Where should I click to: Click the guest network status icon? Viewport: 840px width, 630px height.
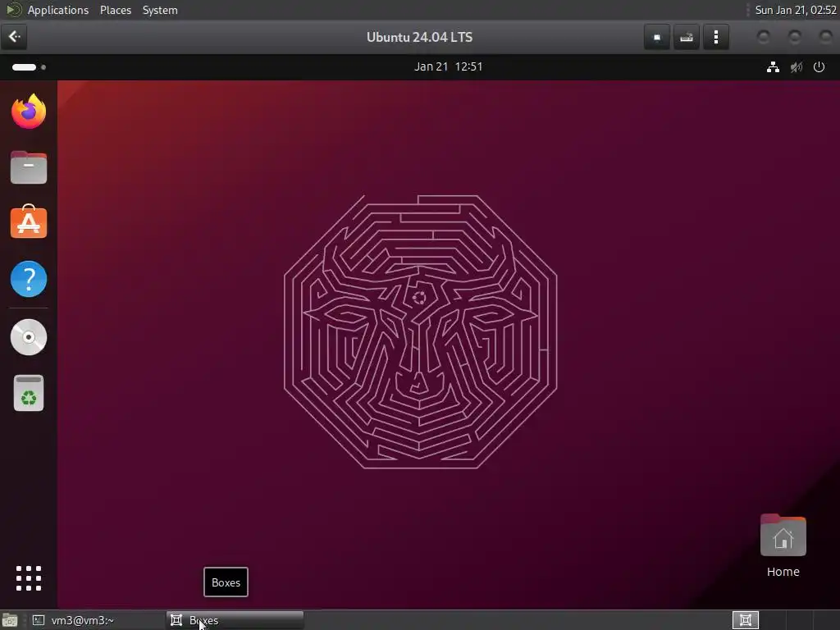[773, 67]
